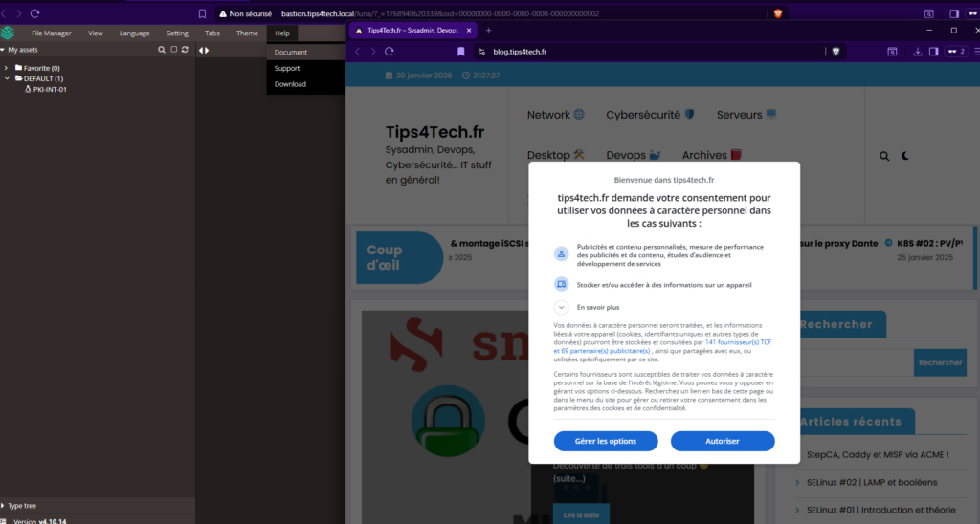Click the JumpServer logo at top left
980x524 pixels.
[8, 33]
